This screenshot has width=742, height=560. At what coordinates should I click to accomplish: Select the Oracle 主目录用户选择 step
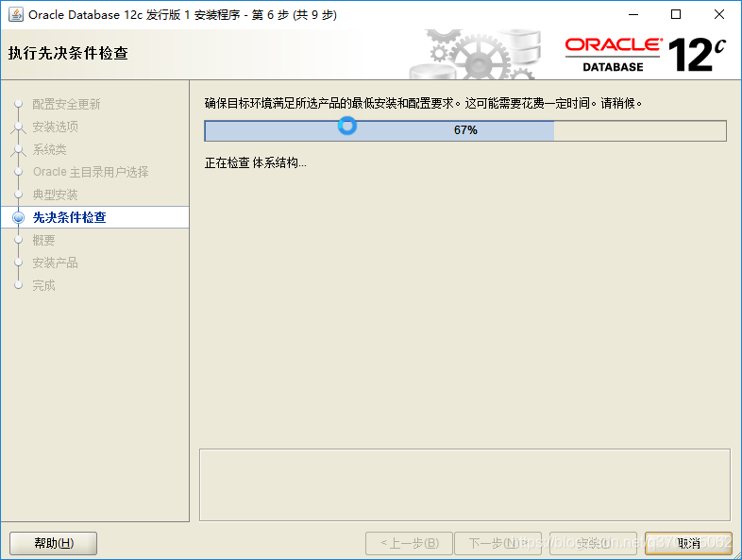click(x=91, y=172)
